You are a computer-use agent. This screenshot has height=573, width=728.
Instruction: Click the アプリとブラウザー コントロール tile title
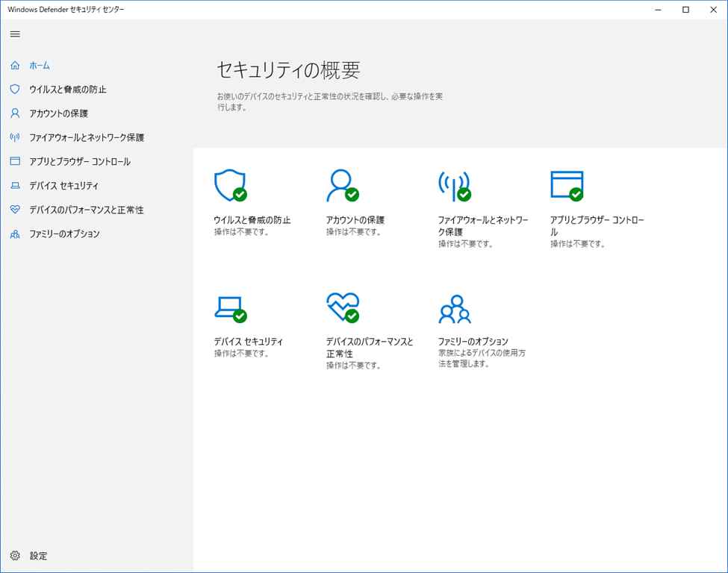click(597, 226)
